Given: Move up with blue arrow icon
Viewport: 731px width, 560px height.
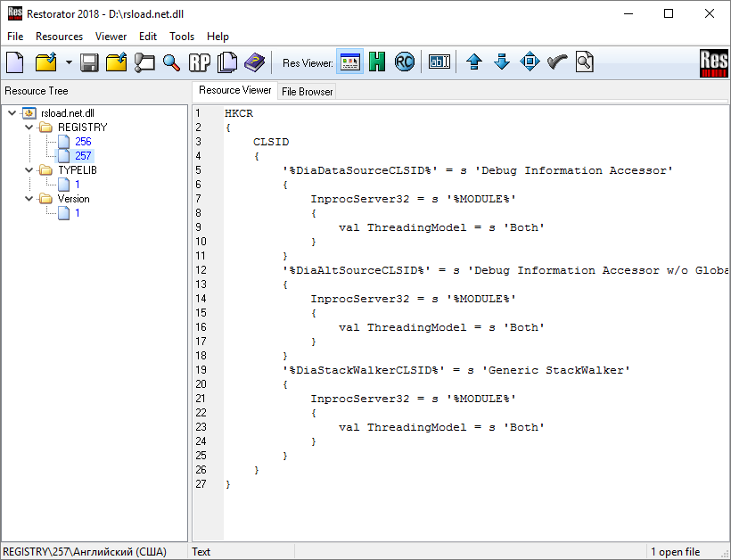Looking at the screenshot, I should coord(474,62).
